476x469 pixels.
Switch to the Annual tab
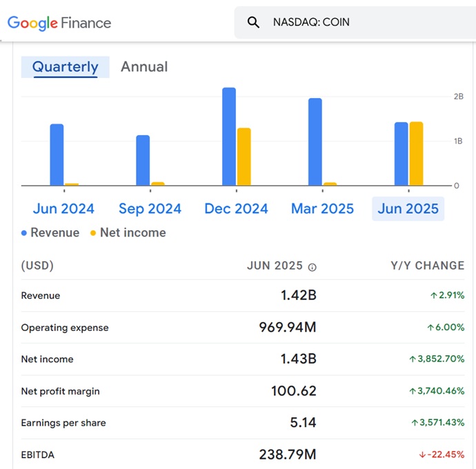pos(144,67)
